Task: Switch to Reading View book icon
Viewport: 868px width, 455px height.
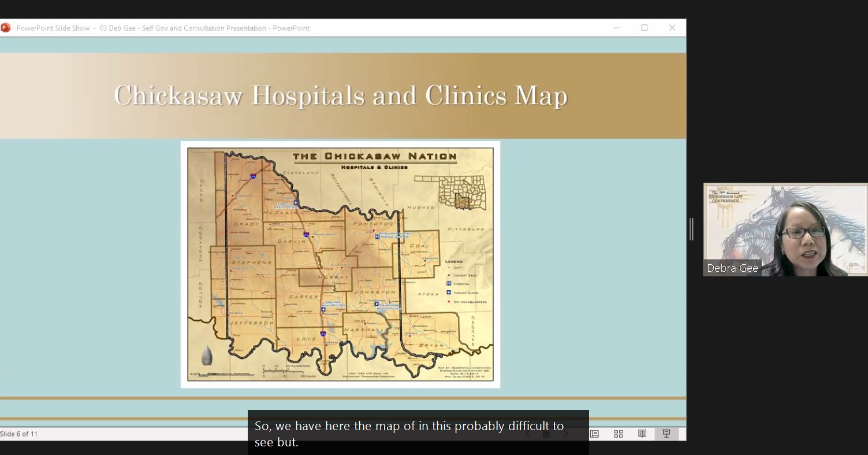Action: tap(642, 434)
